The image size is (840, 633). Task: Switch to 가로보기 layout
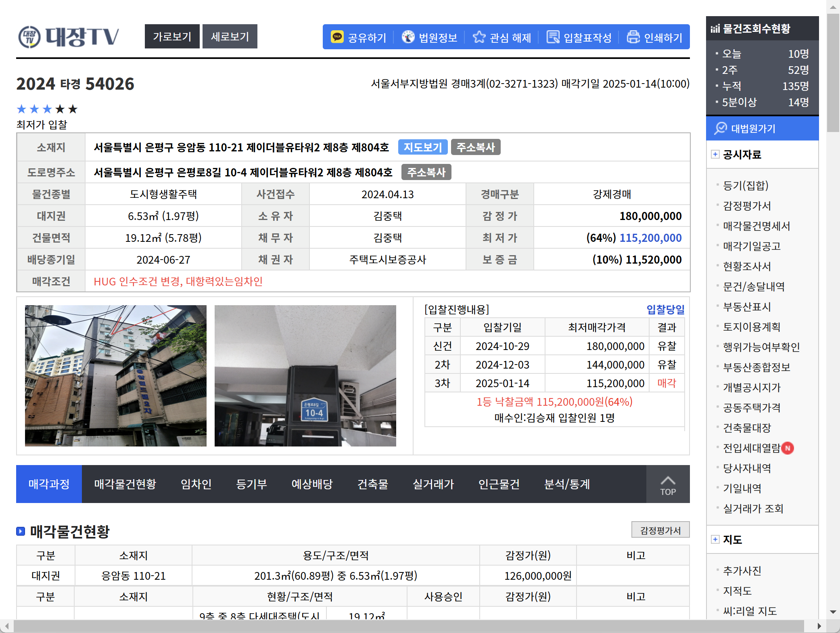click(x=172, y=37)
